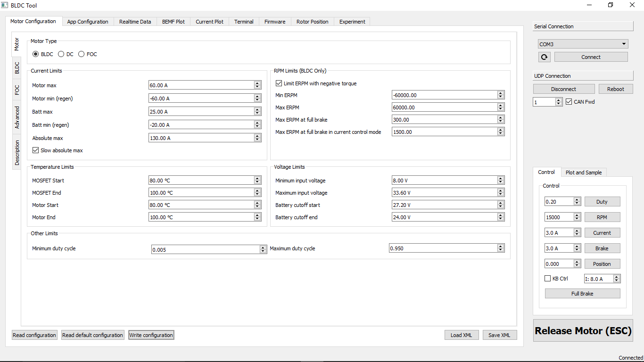This screenshot has height=362, width=644.
Task: Adjust the Max ERPM spinner arrows
Action: (x=500, y=107)
